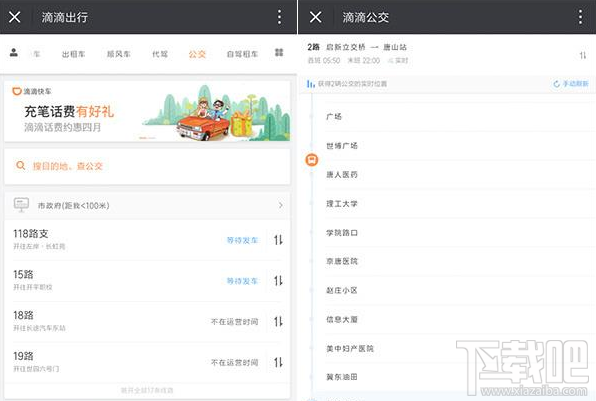This screenshot has width=596, height=401.
Task: Click 不在运营时间 status for 18路
Action: pyautogui.click(x=235, y=322)
